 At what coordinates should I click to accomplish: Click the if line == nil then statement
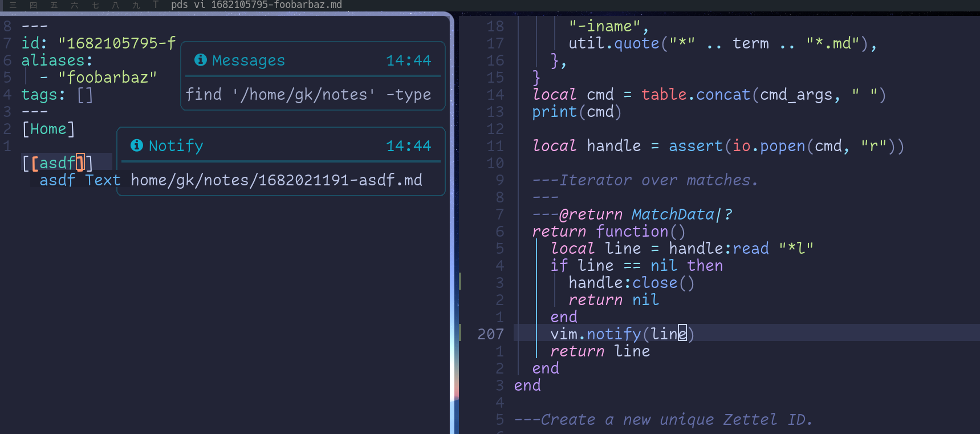pos(637,266)
